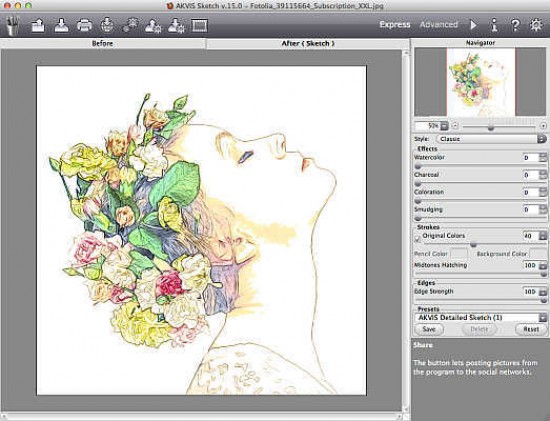This screenshot has width=550, height=421.
Task: Select the After (Sketch) tab
Action: 308,44
